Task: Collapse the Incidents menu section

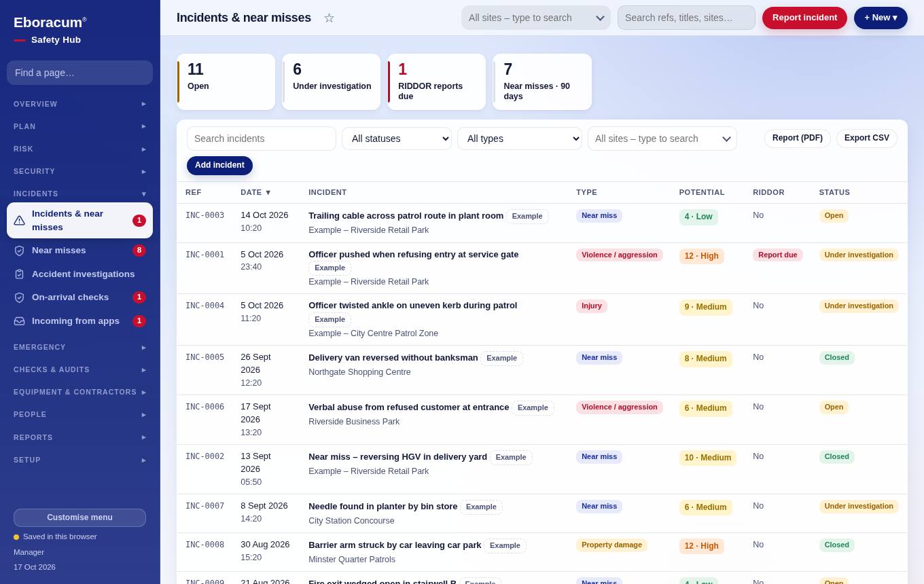Action: pyautogui.click(x=79, y=194)
